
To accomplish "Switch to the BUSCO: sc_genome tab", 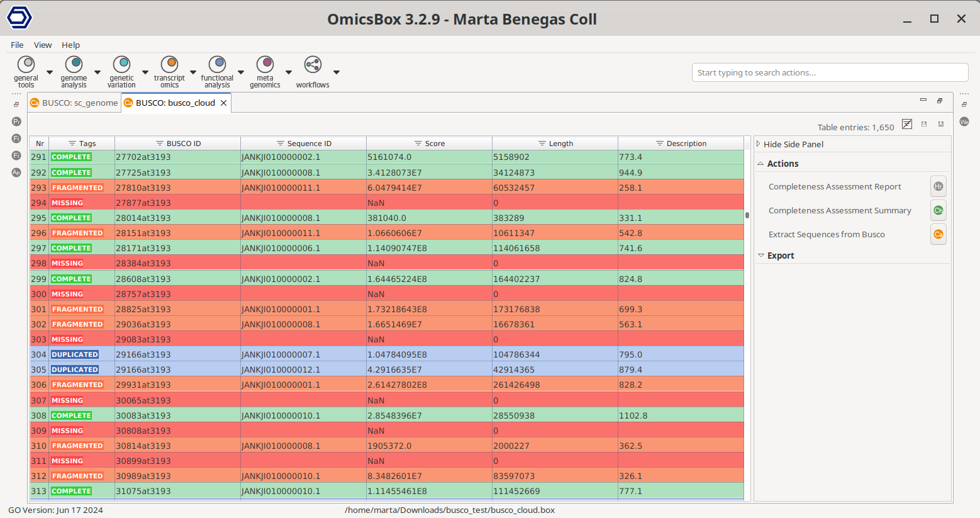I will (74, 103).
